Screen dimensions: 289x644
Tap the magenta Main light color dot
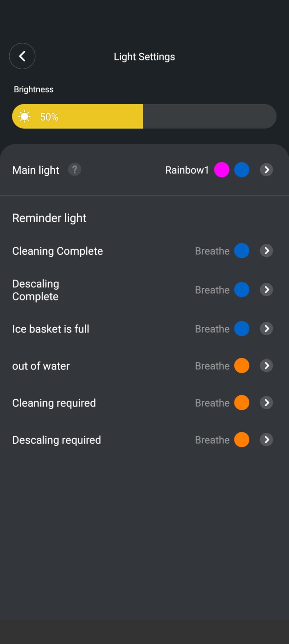tap(222, 170)
